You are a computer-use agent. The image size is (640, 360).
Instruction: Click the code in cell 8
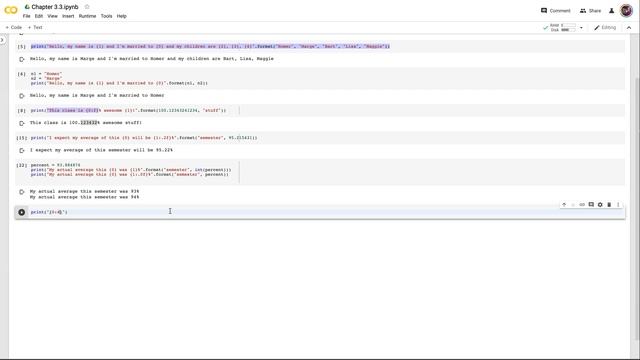click(x=128, y=111)
